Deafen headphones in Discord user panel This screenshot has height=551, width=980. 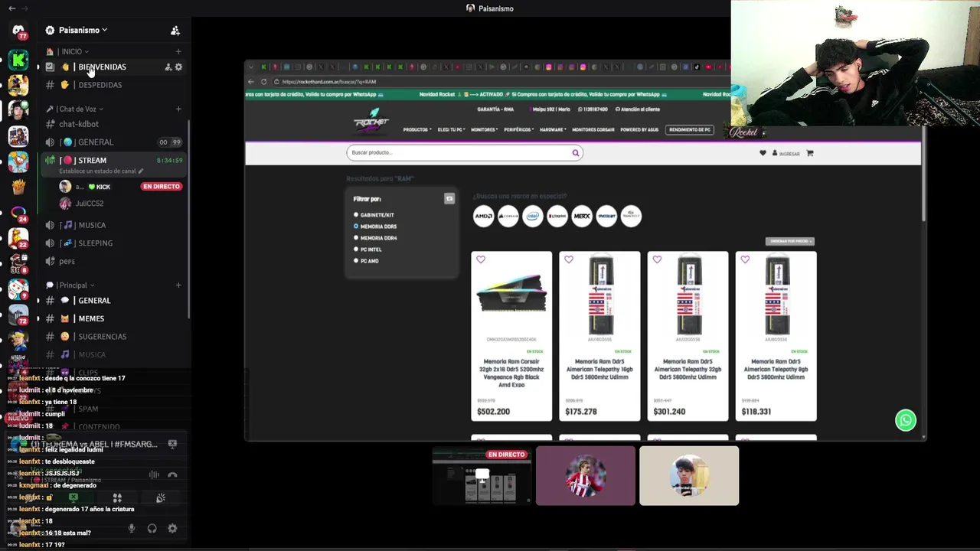click(x=152, y=528)
